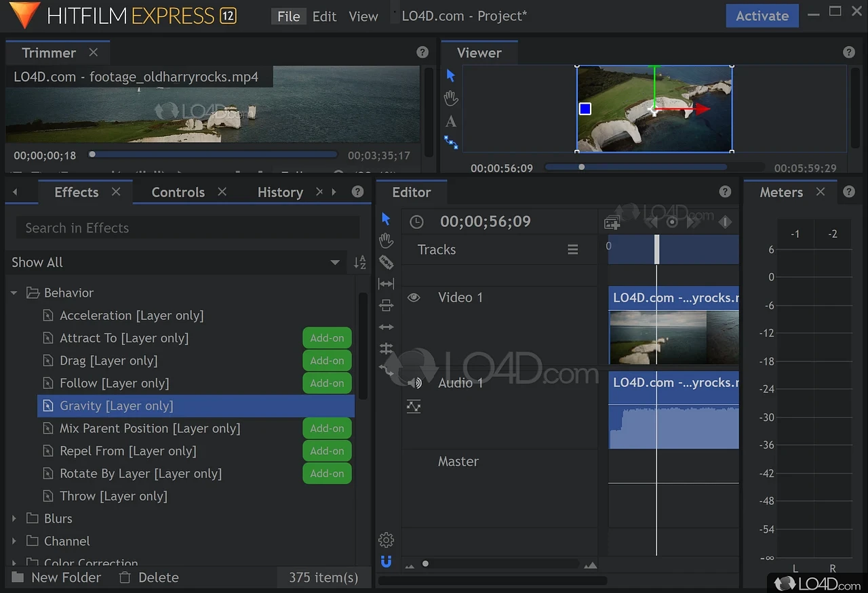The image size is (868, 593).
Task: Select the Slide tool with the box icon
Action: (386, 306)
